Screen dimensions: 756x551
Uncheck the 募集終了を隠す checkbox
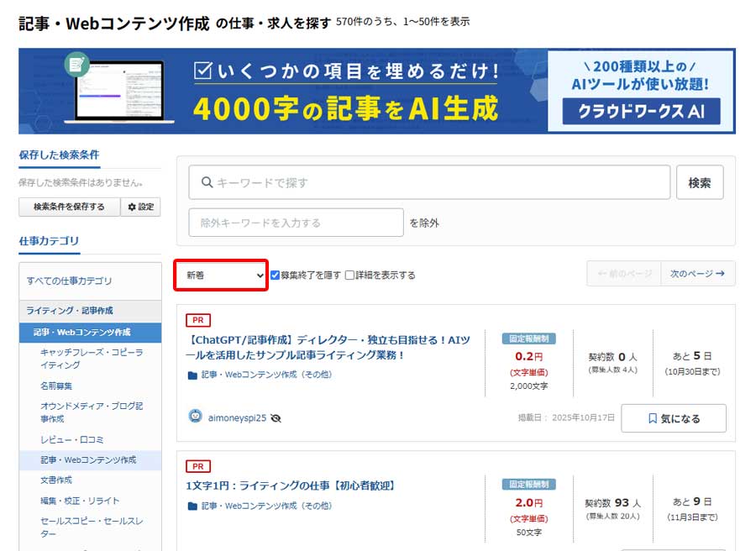[x=275, y=275]
